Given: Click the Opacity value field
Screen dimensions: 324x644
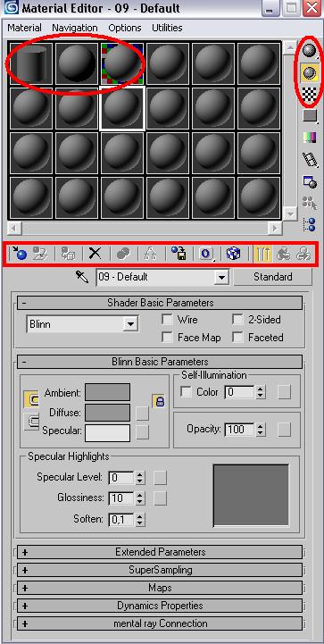Looking at the screenshot, I should [240, 430].
